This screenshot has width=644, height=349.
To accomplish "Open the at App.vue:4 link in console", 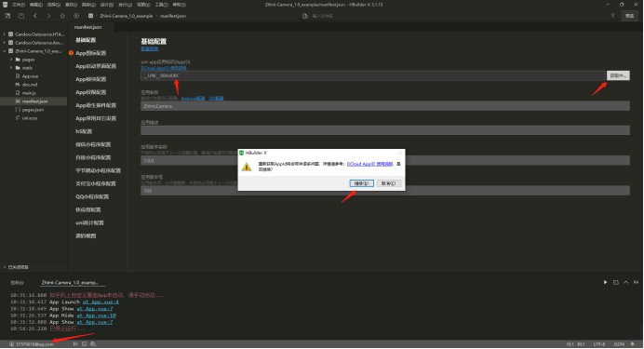I will pos(101,302).
